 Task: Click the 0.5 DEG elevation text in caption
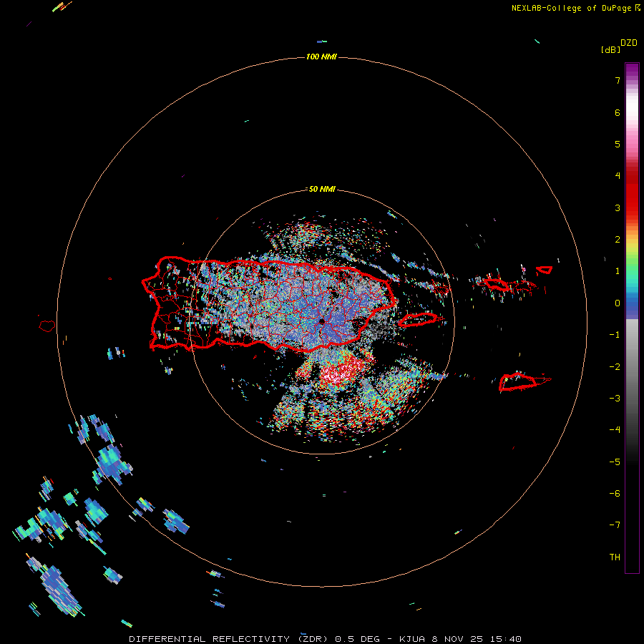pyautogui.click(x=359, y=639)
